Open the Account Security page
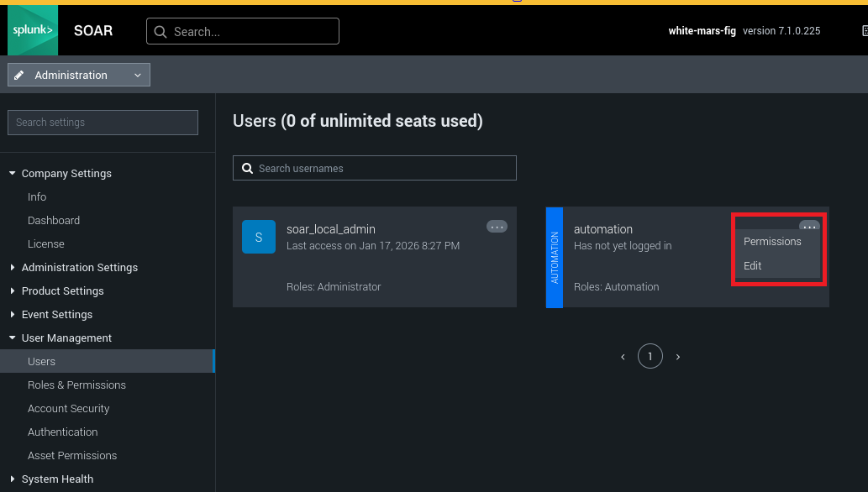This screenshot has width=868, height=492. [68, 409]
